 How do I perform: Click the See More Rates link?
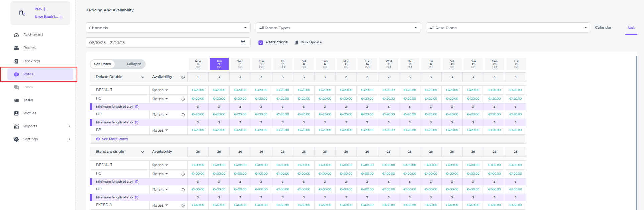114,139
